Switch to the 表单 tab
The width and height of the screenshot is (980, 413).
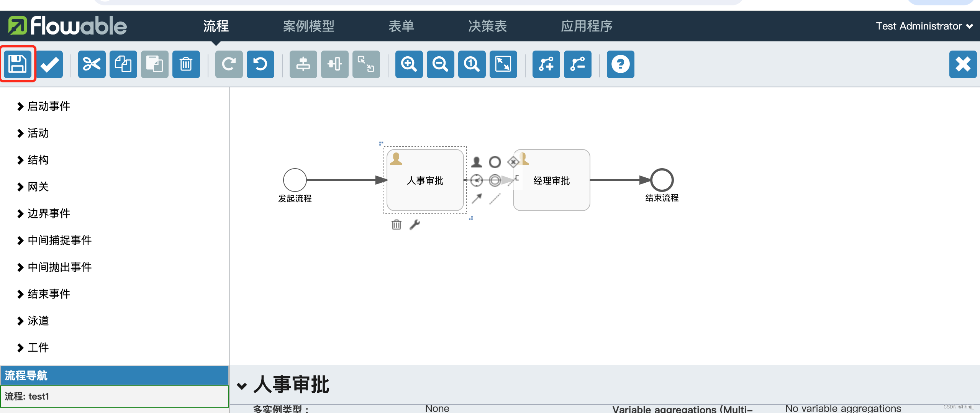tap(401, 26)
